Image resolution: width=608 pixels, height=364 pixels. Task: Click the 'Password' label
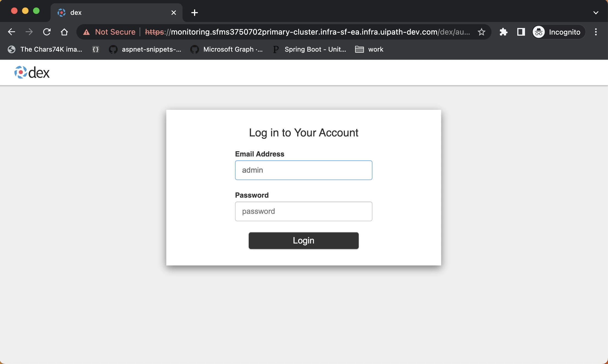tap(252, 195)
